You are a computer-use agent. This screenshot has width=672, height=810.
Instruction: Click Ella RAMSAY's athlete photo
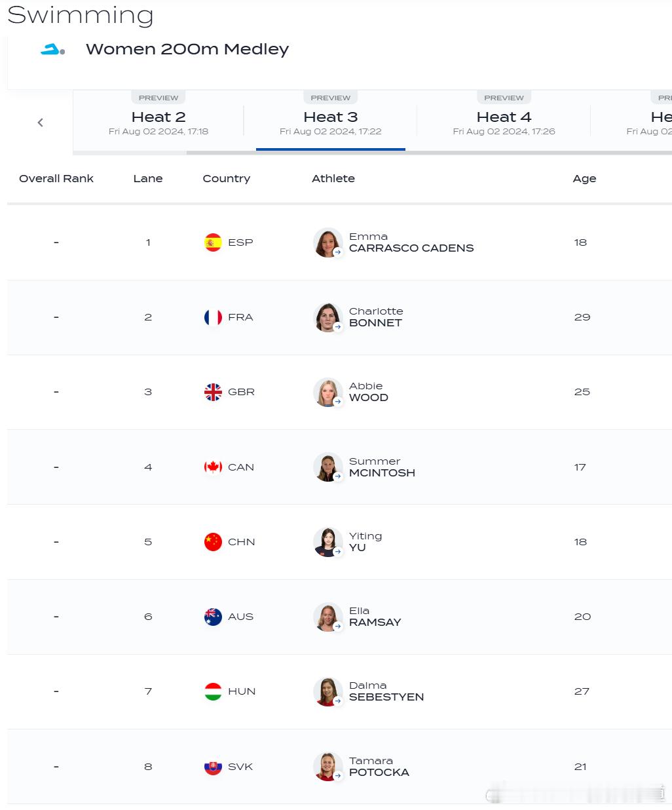(x=328, y=617)
